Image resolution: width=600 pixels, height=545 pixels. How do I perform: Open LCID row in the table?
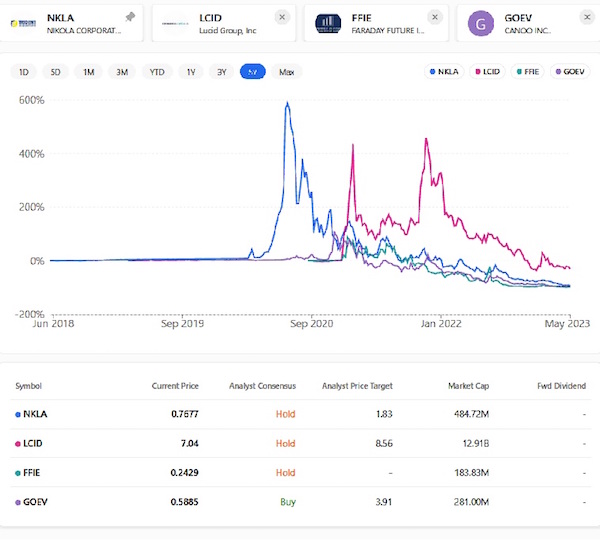click(x=301, y=444)
